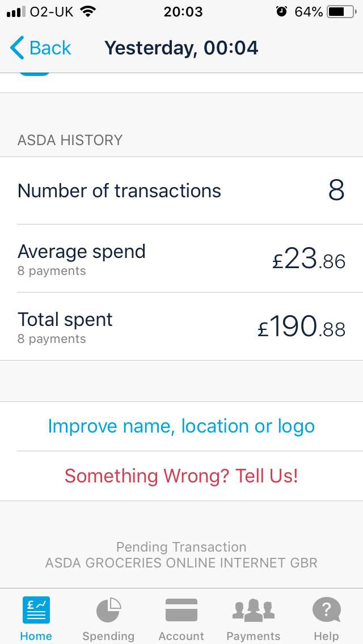
Task: Tap the ASDA HISTORY section header
Action: click(x=70, y=140)
